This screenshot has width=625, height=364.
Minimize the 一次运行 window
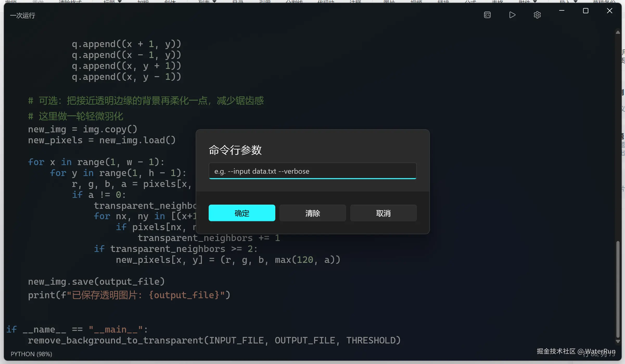point(562,11)
